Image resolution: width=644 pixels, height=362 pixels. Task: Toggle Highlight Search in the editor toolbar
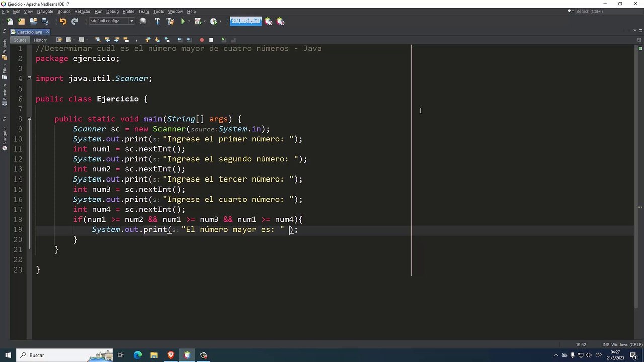(x=126, y=40)
